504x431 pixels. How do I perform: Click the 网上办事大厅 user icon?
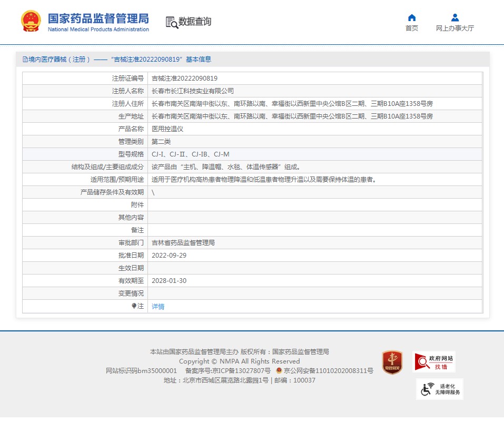455,17
